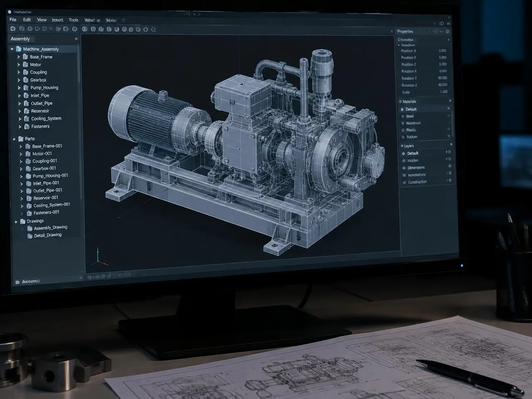Image resolution: width=532 pixels, height=399 pixels.
Task: Click the right-side icon on Rubber material row
Action: point(448,136)
